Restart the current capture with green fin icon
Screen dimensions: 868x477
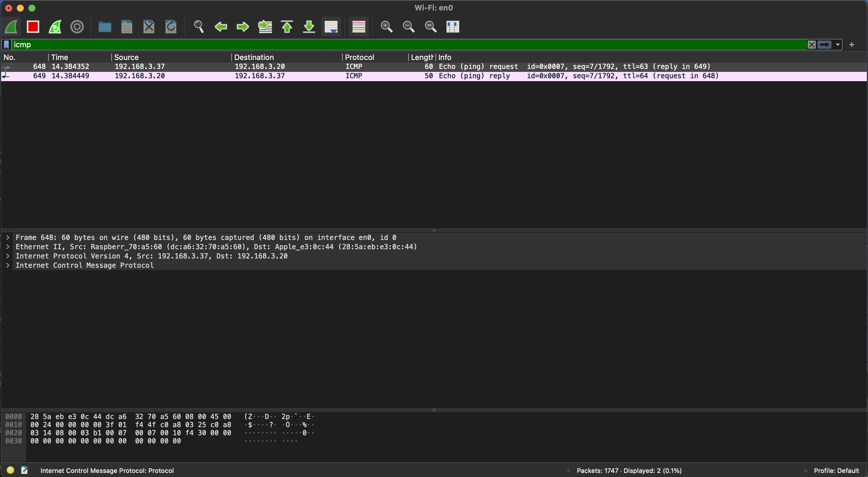[55, 27]
